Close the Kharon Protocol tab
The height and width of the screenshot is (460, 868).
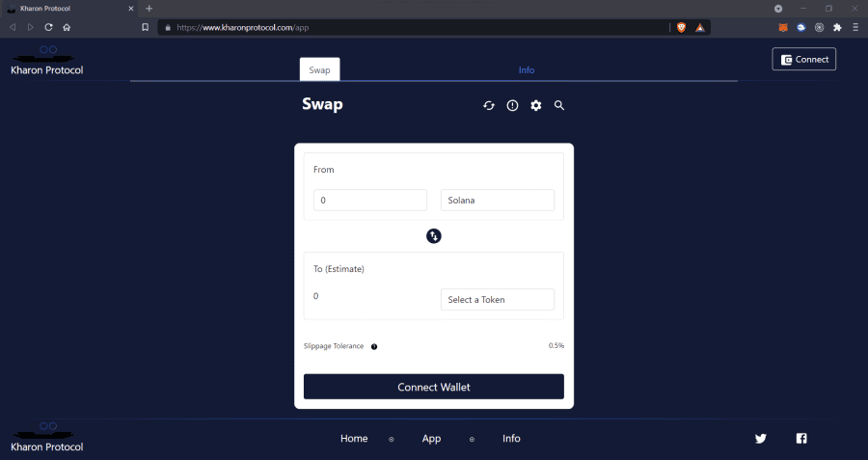131,9
